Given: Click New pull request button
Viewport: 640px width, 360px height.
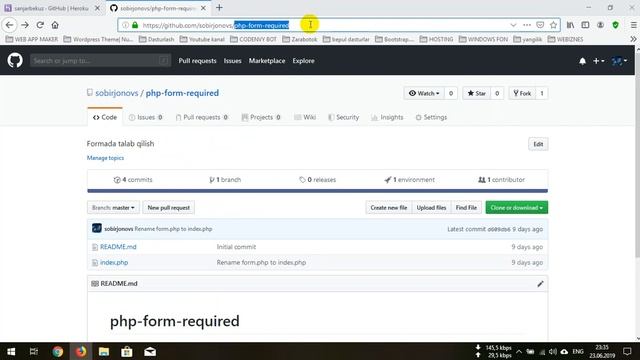Looking at the screenshot, I should (169, 208).
